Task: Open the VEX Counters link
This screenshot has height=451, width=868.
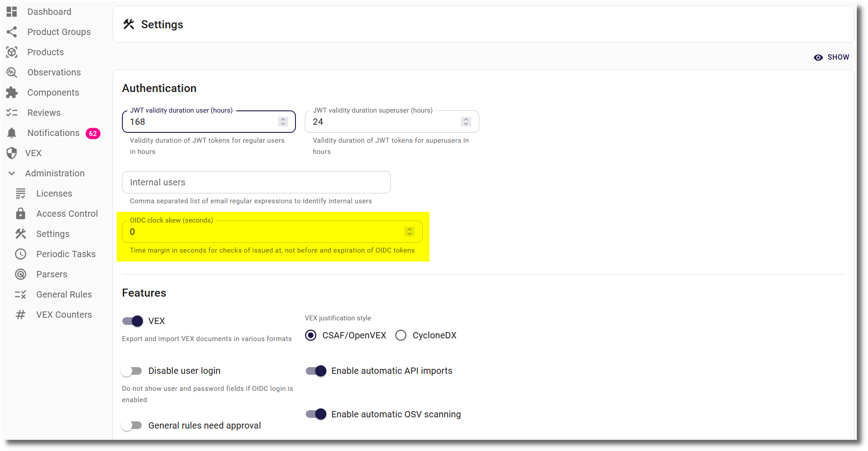Action: coord(64,315)
